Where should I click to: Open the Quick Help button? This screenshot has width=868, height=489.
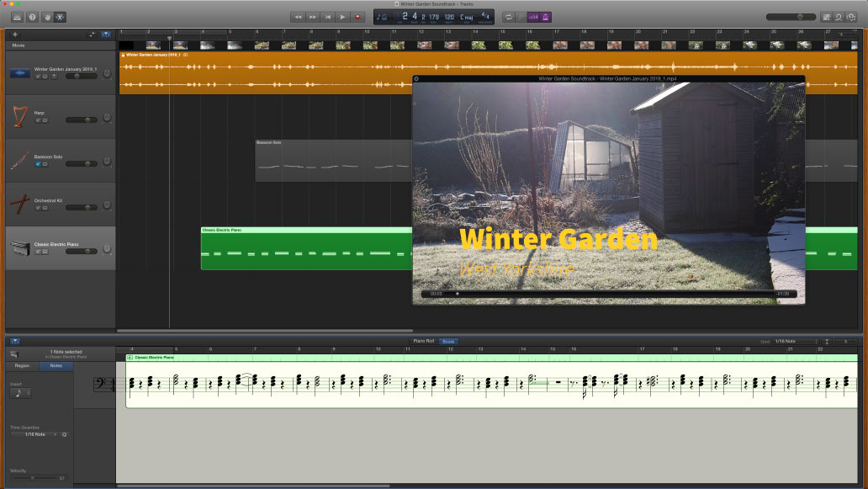32,17
